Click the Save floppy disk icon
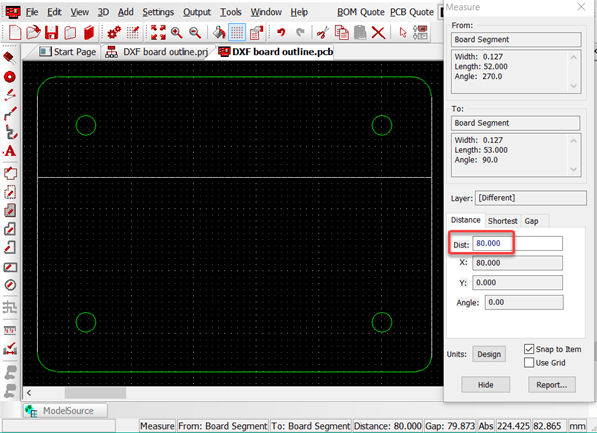The width and height of the screenshot is (597, 433). 51,32
